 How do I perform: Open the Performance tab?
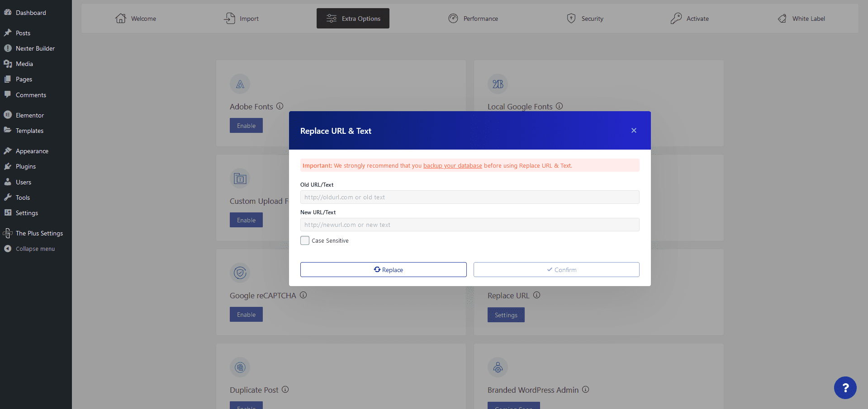click(x=473, y=19)
